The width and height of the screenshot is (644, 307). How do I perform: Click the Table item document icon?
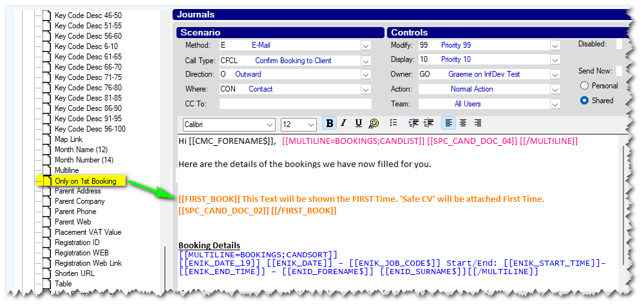(48, 284)
